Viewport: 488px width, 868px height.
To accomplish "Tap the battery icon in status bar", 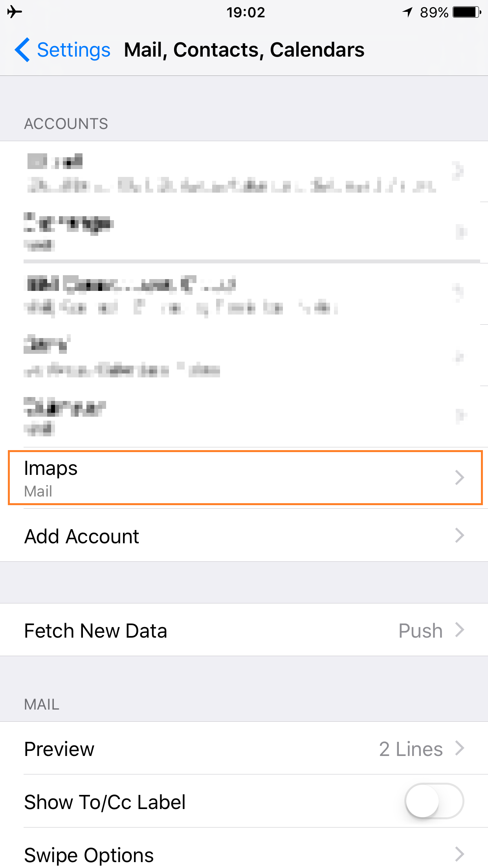I will [466, 12].
